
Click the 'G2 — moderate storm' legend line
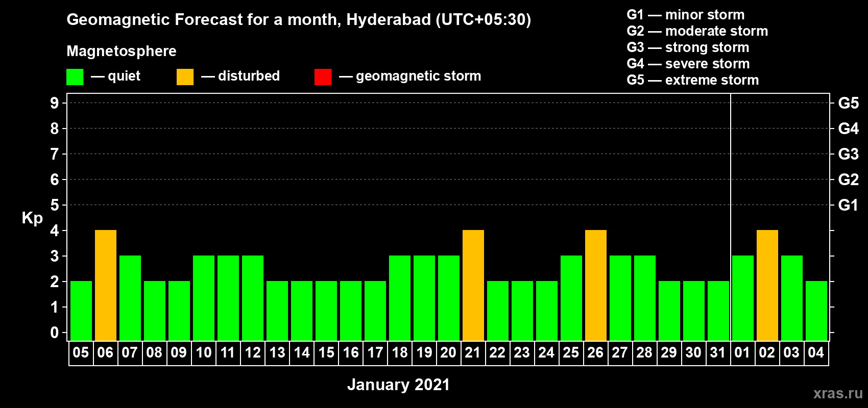(697, 31)
